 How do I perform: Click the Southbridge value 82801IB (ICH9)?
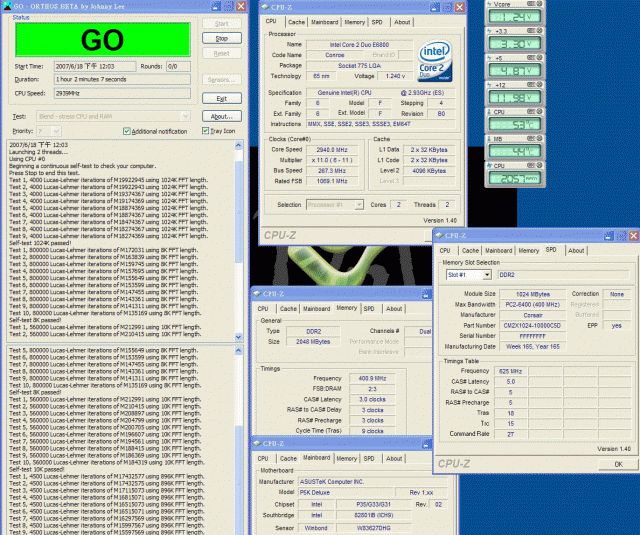tap(374, 515)
